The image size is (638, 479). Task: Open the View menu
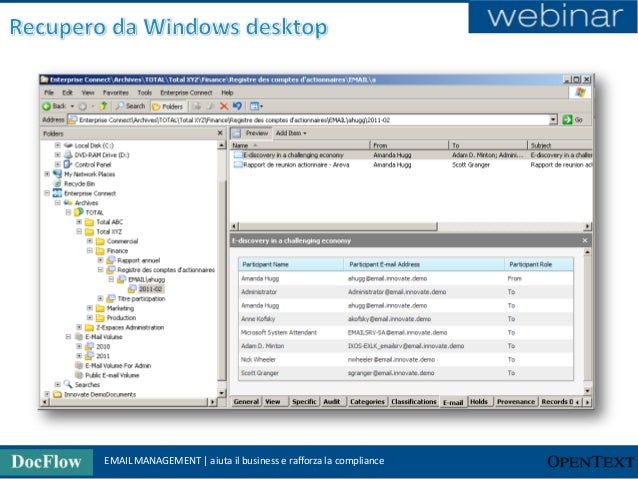tap(88, 93)
